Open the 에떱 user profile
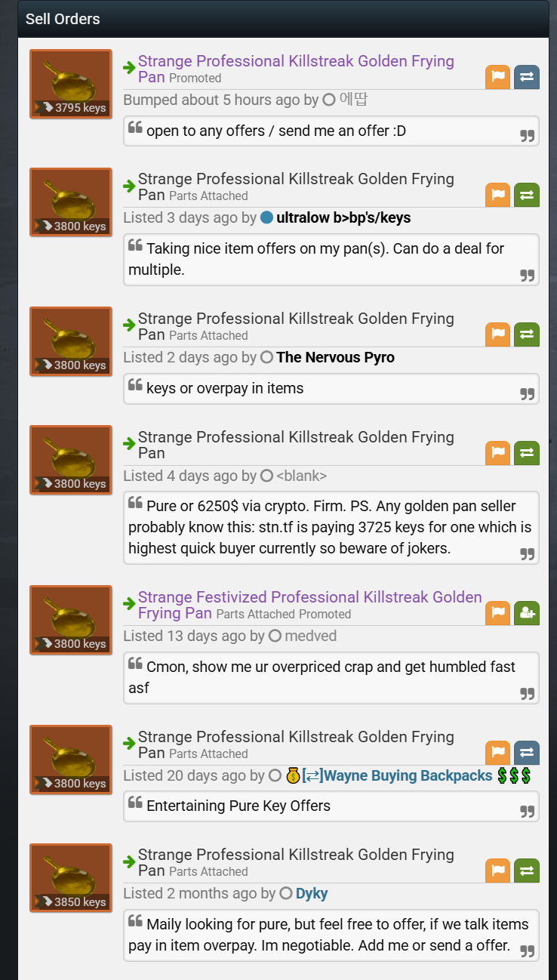This screenshot has height=980, width=557. [x=354, y=100]
